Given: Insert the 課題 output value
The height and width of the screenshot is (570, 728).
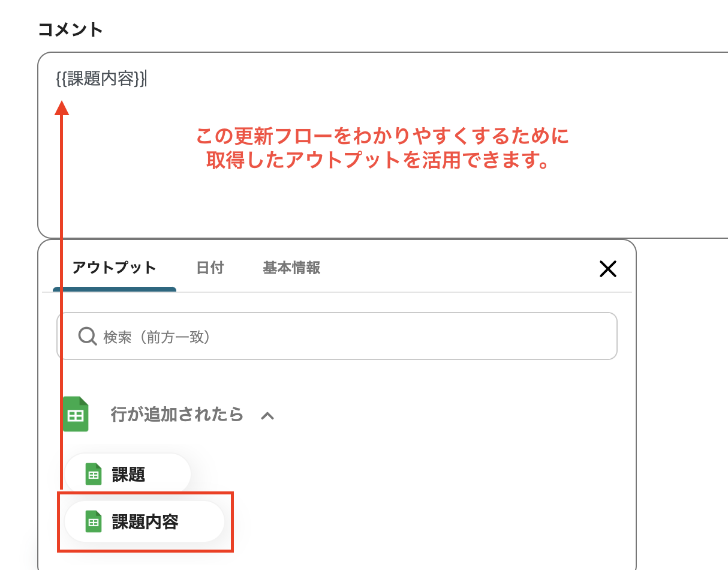Looking at the screenshot, I should [x=128, y=475].
